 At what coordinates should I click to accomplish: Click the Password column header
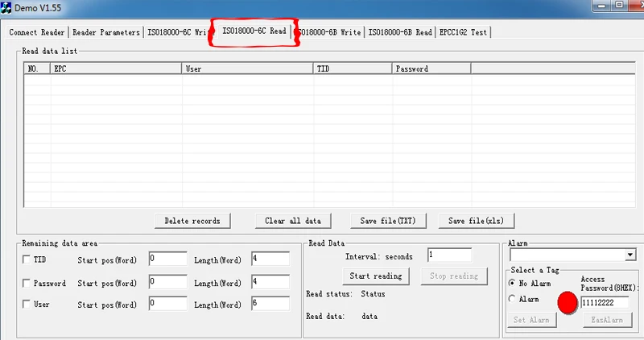[431, 68]
